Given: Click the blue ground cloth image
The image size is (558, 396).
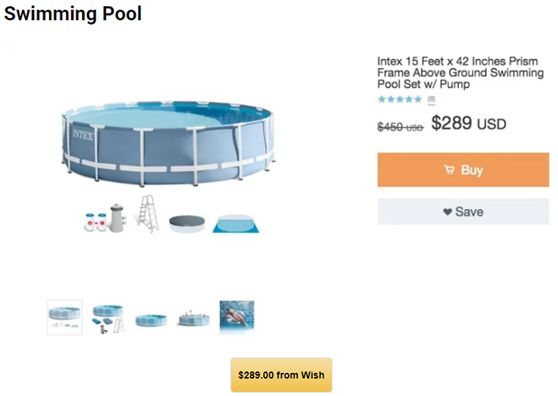Looking at the screenshot, I should point(236,224).
